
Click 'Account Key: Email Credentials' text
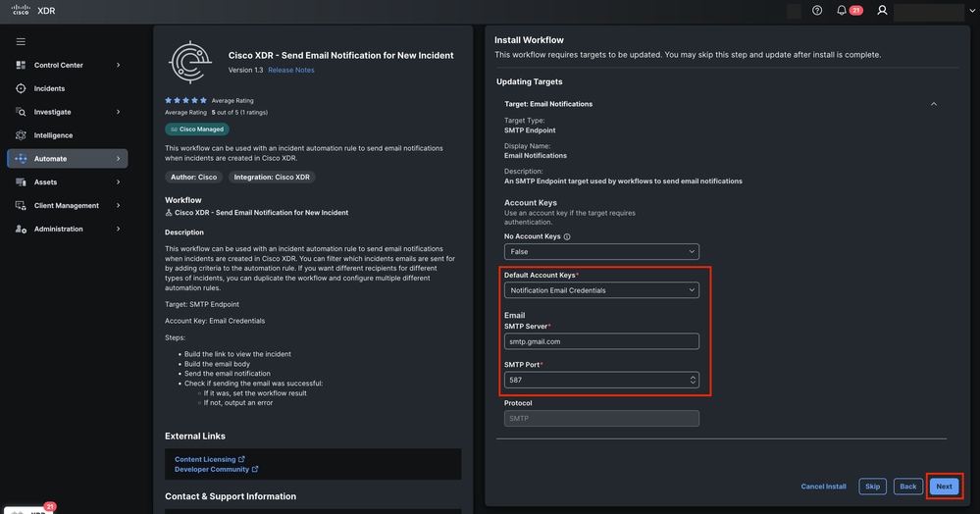[215, 321]
